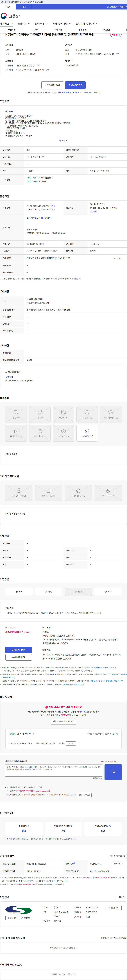127x980 pixels.
Task: Select the 기타 screening method box
Action: [108, 592]
